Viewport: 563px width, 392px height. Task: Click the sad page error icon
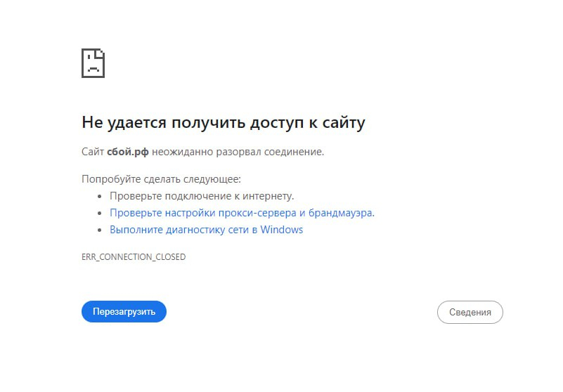pos(93,63)
